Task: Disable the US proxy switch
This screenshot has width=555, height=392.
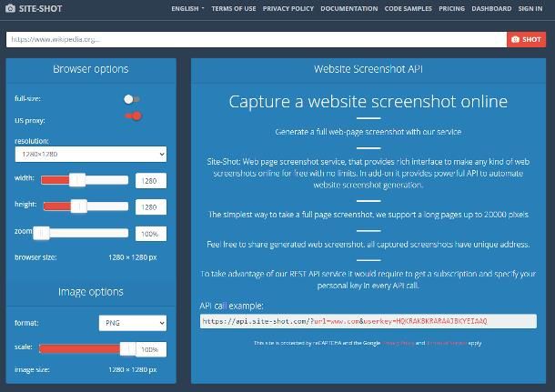Action: [134, 116]
